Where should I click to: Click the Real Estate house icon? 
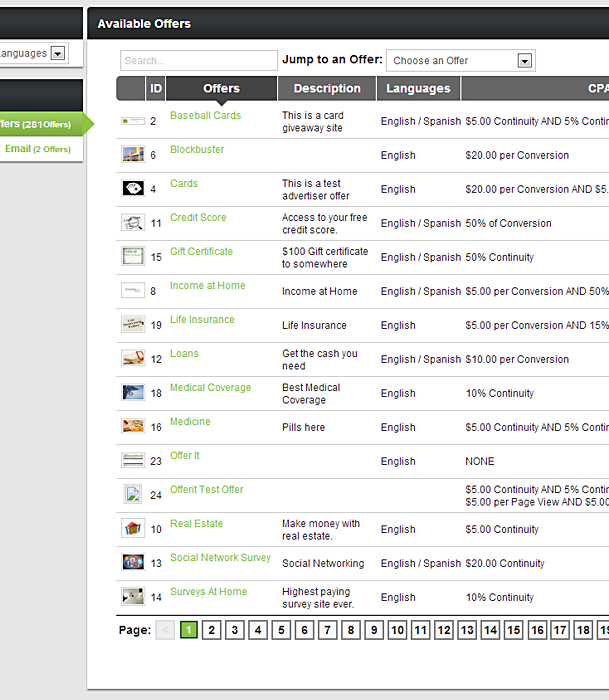coord(132,528)
